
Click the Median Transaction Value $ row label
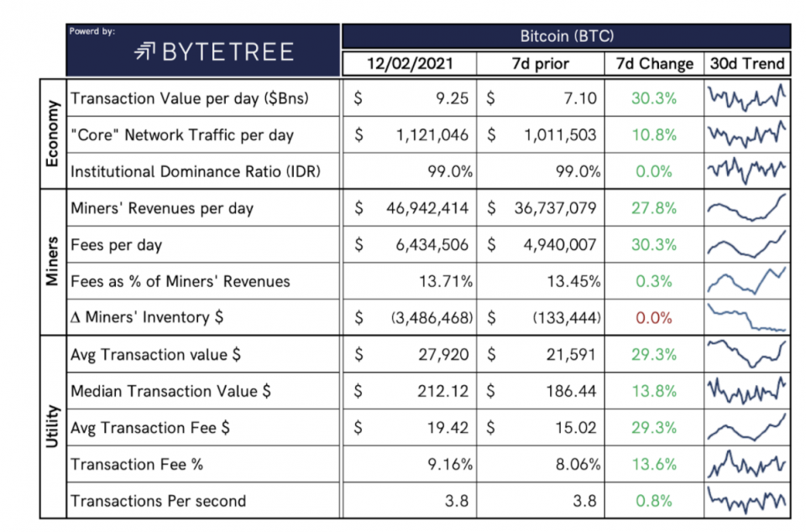pyautogui.click(x=170, y=391)
